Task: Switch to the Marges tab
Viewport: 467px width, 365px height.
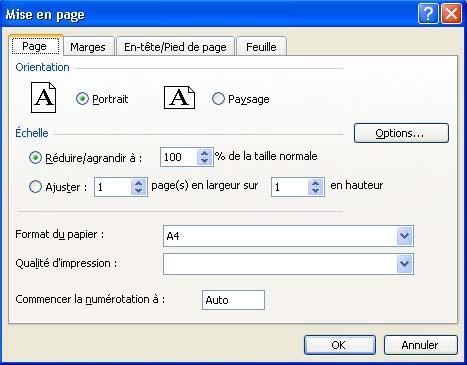Action: pos(88,47)
